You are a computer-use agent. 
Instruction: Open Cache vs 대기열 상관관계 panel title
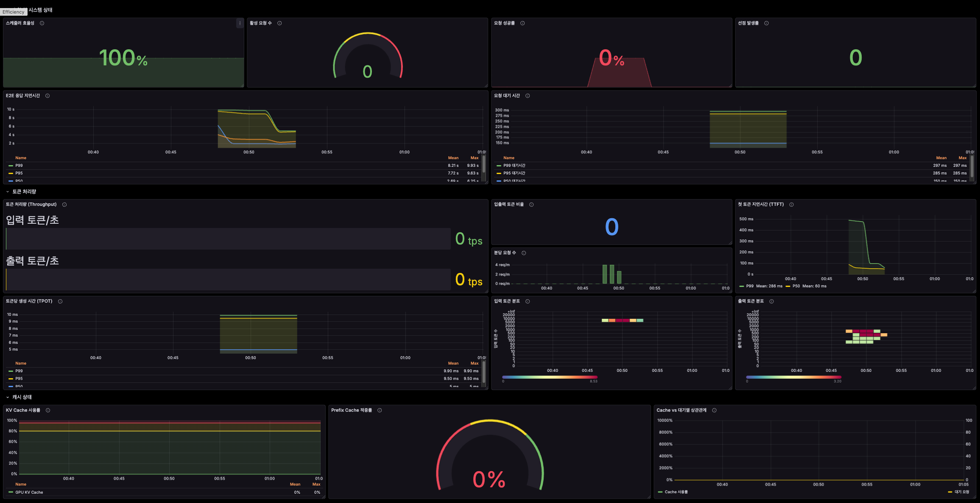coord(681,410)
